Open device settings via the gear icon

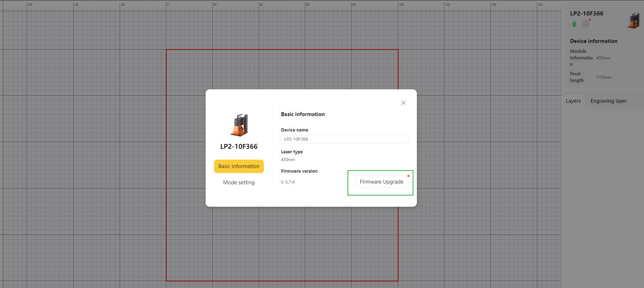(586, 24)
